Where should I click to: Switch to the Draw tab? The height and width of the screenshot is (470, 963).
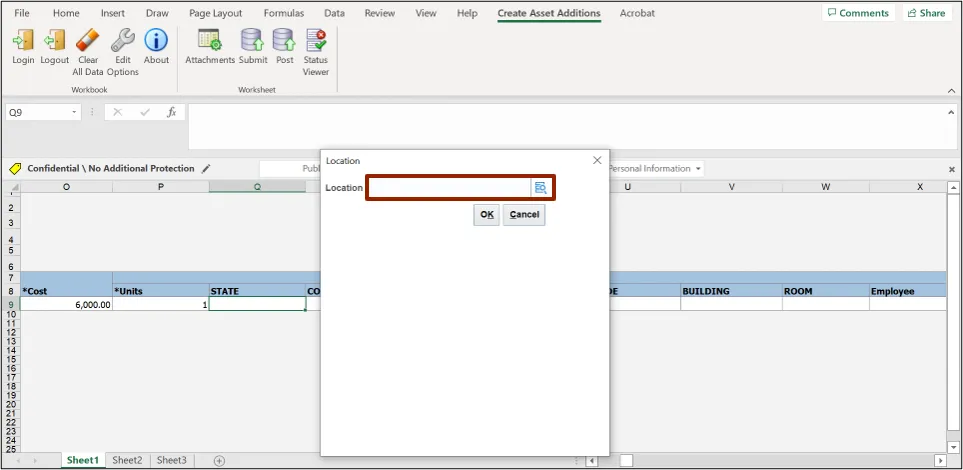[157, 13]
